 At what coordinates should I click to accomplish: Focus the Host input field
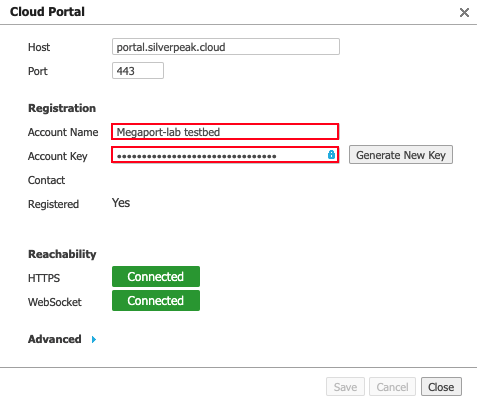(x=226, y=47)
